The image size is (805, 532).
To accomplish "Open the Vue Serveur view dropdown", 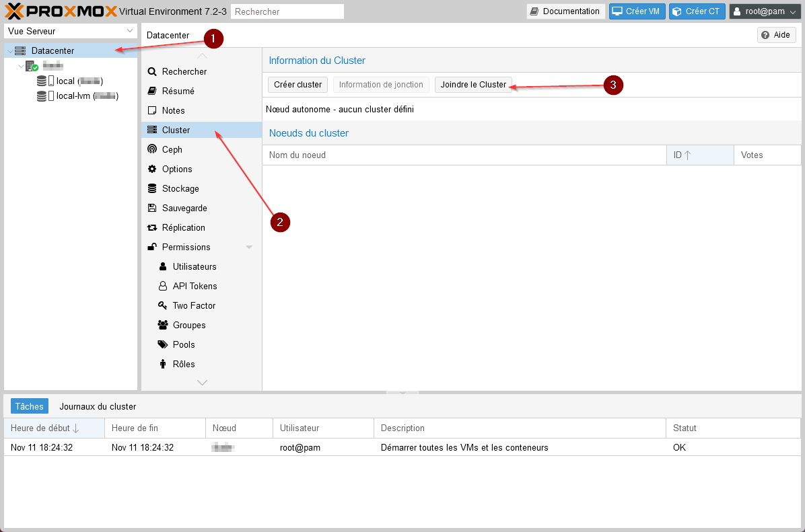I will (x=71, y=31).
